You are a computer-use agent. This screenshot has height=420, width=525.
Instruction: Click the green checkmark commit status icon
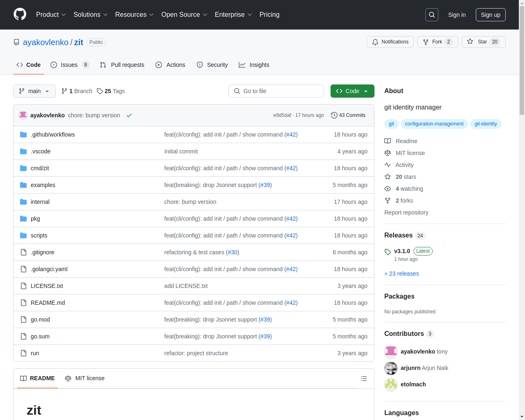pos(129,115)
